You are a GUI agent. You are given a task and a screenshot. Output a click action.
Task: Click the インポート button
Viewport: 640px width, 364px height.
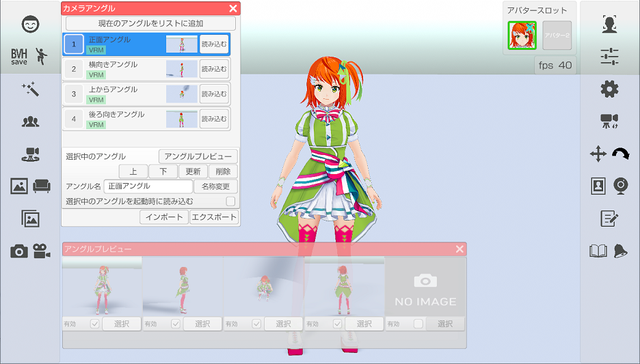[164, 217]
